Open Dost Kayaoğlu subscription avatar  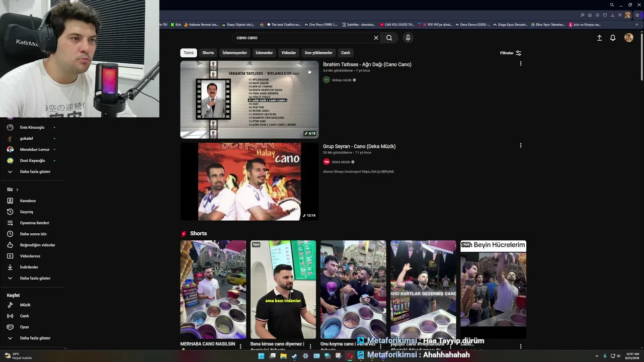[10, 160]
